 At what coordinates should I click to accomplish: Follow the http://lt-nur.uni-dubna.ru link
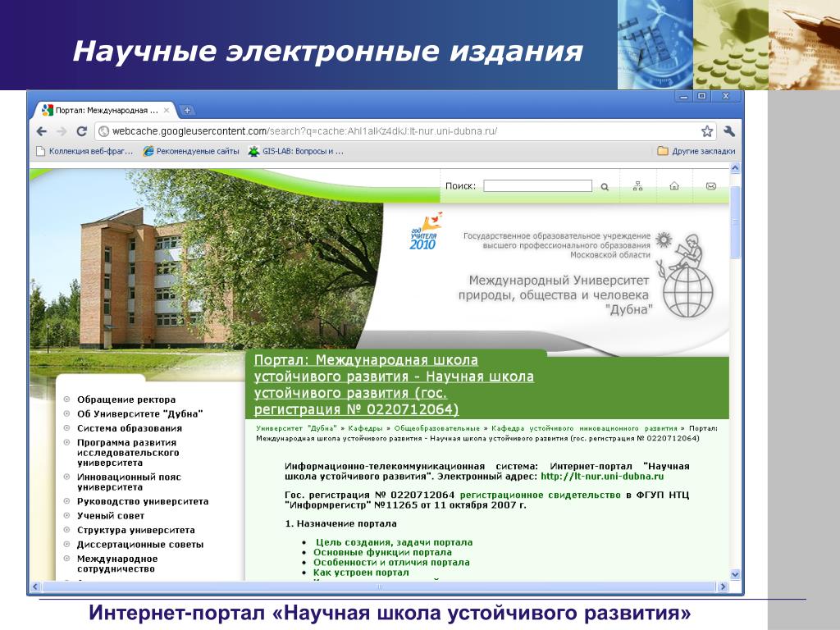[x=602, y=477]
